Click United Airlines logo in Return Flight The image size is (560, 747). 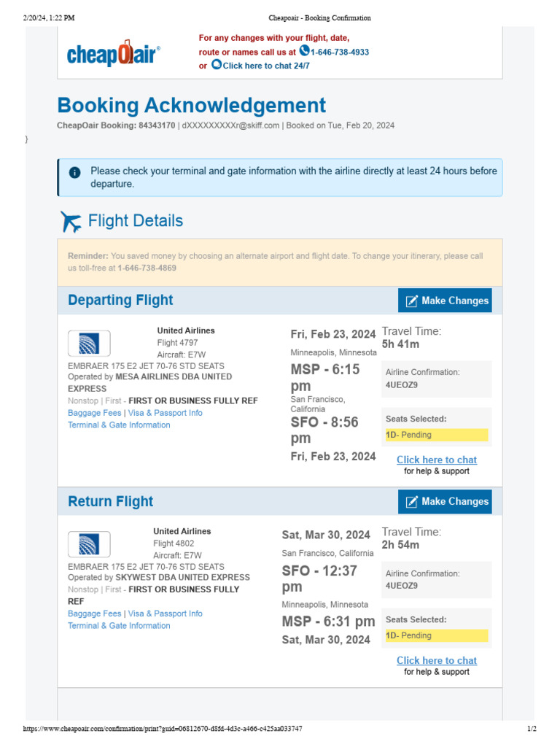[89, 544]
